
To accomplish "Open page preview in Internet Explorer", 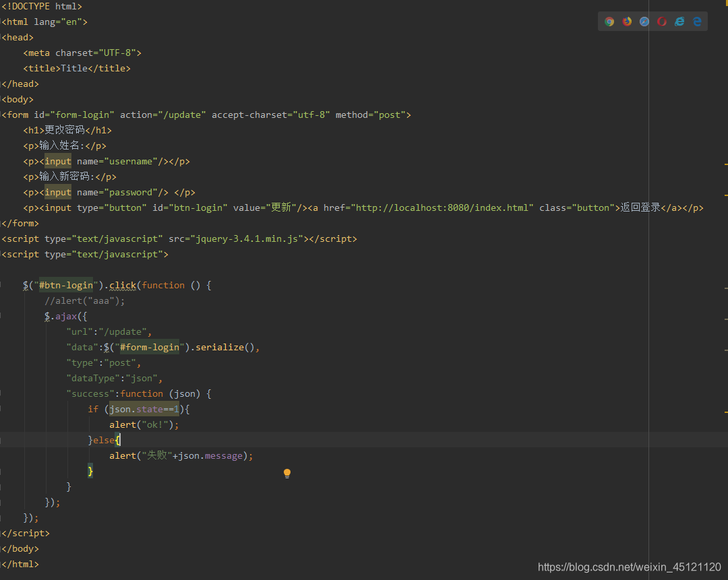I will (679, 22).
